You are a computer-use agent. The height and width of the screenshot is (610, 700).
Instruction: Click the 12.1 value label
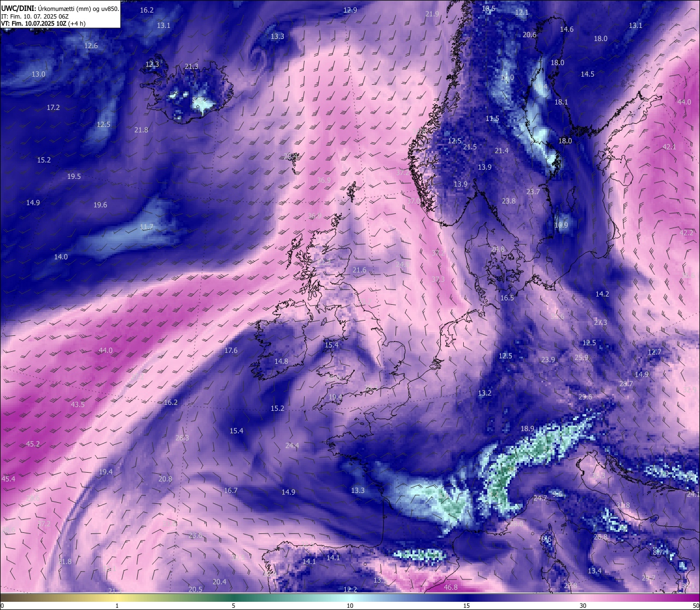tap(522, 12)
